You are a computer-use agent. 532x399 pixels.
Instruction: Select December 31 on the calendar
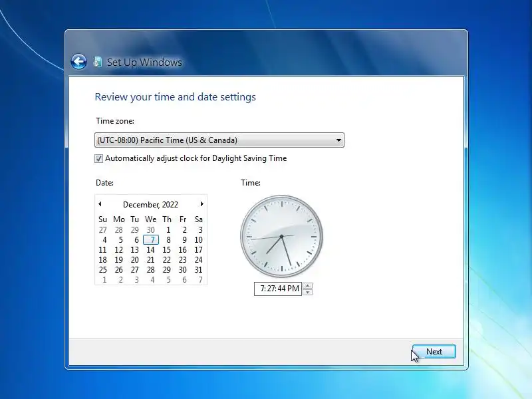click(x=199, y=270)
